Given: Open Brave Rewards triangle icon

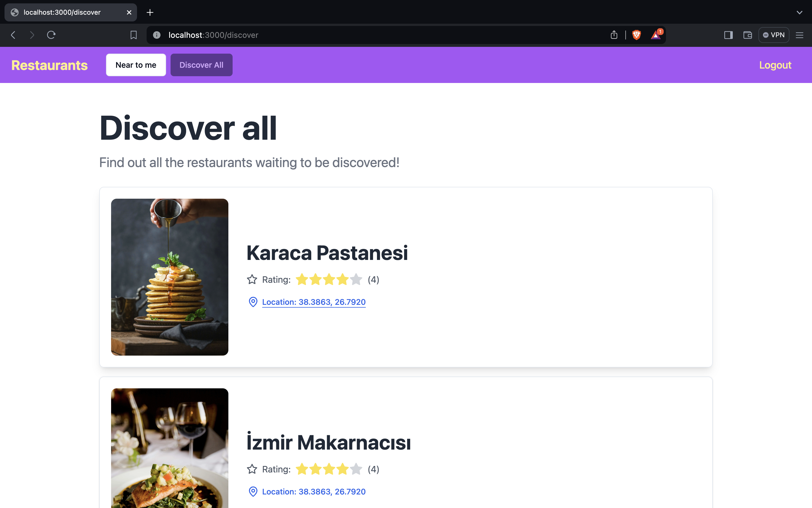Looking at the screenshot, I should 656,35.
